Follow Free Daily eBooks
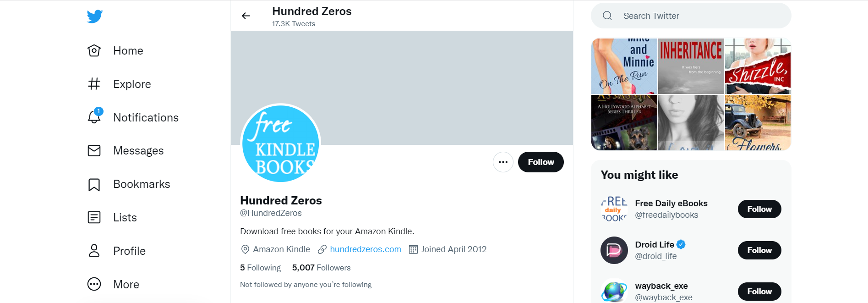The width and height of the screenshot is (868, 303). click(x=759, y=209)
